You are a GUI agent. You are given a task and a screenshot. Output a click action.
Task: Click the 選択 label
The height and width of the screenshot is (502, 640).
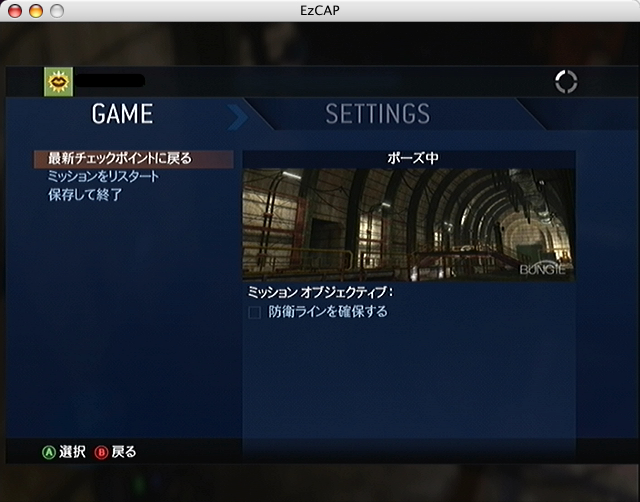click(x=72, y=452)
